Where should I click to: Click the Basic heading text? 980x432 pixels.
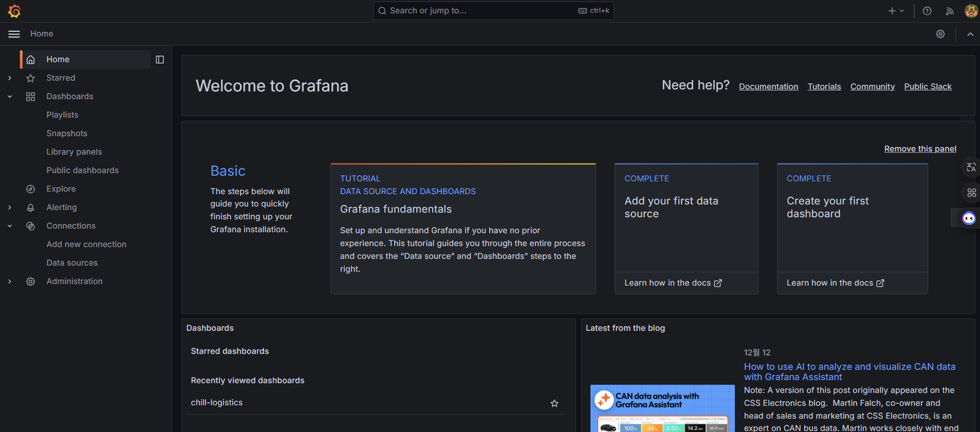pos(228,171)
